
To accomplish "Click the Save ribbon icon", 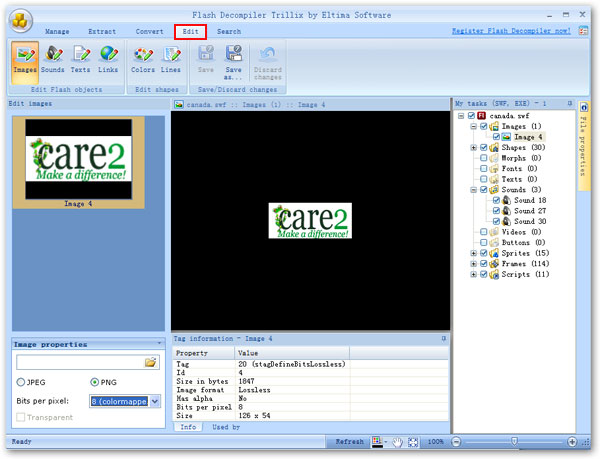I will click(x=206, y=59).
